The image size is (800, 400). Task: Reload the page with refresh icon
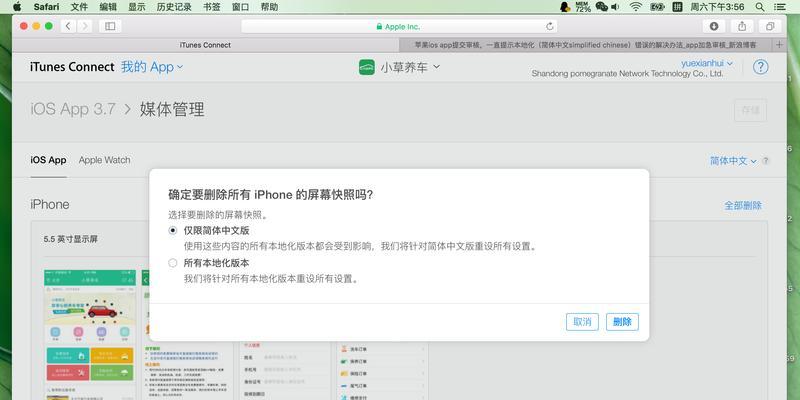549,26
